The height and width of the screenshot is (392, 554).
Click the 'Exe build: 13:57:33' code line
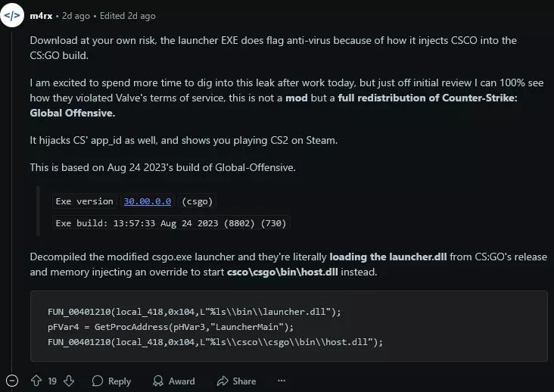click(170, 223)
